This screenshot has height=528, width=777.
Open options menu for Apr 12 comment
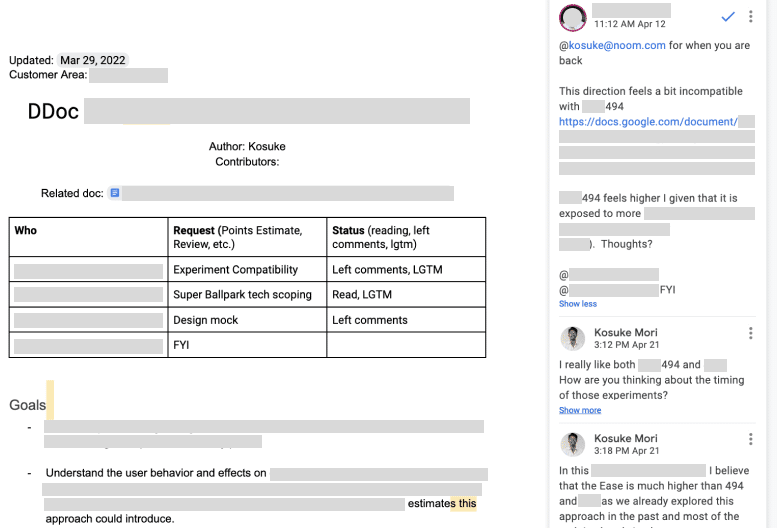pos(751,17)
